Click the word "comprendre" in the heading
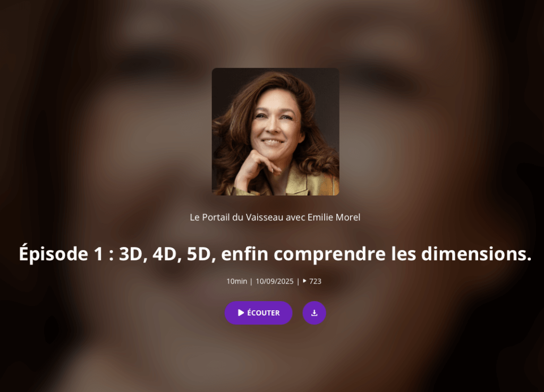The width and height of the screenshot is (544, 392). point(329,254)
